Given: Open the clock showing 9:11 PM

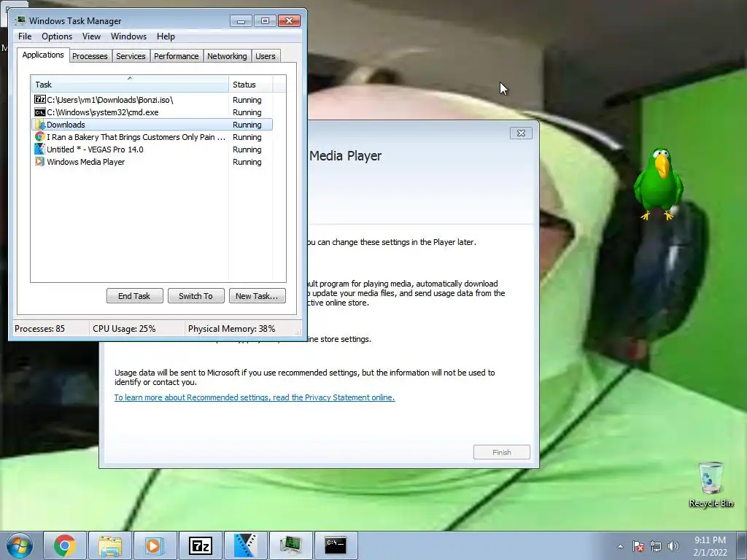Looking at the screenshot, I should [710, 546].
